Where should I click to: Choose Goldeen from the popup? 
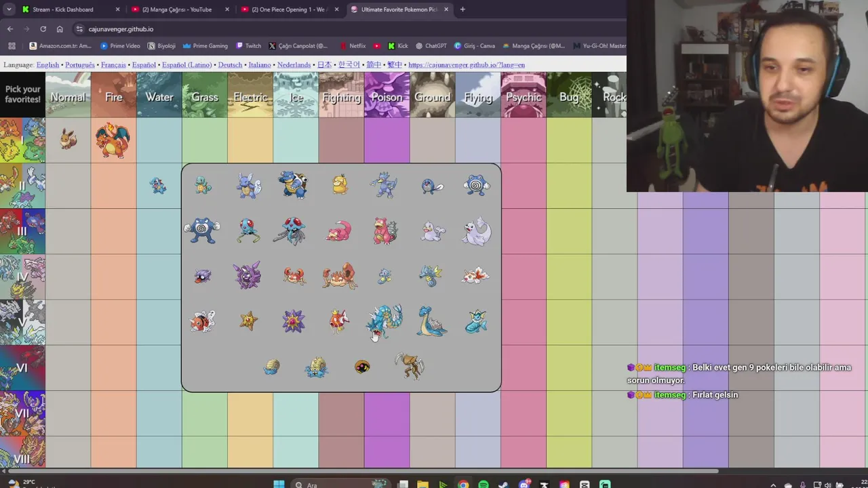[475, 276]
